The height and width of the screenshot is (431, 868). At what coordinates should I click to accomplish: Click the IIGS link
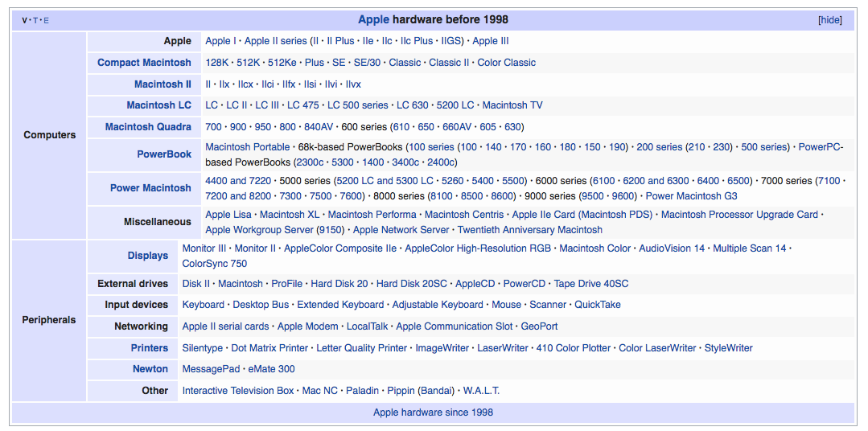coord(453,41)
